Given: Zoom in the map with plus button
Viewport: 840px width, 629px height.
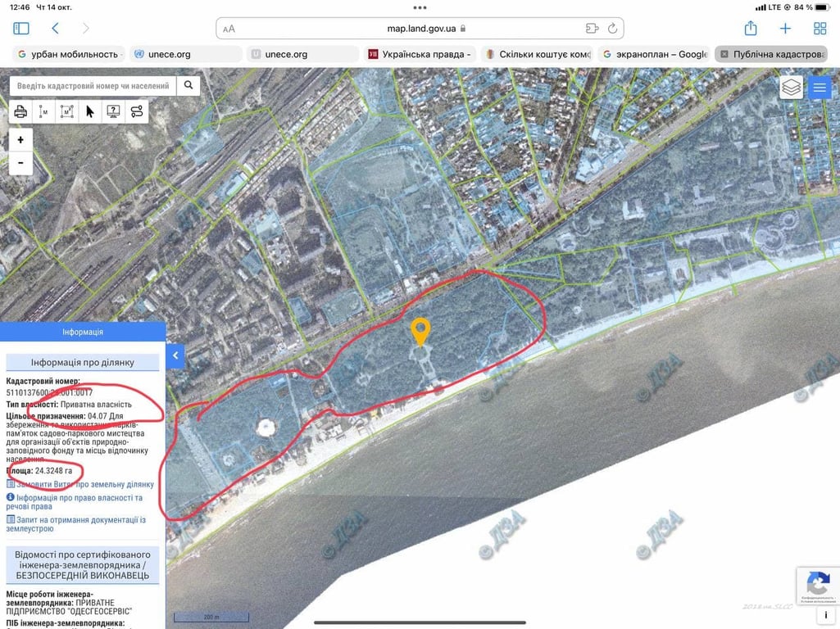Looking at the screenshot, I should tap(20, 140).
